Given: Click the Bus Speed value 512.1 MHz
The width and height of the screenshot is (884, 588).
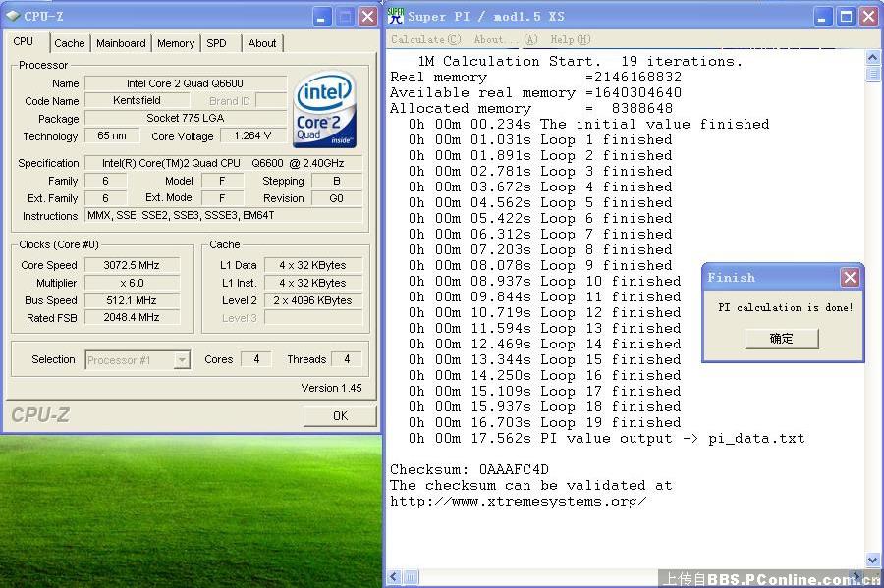Looking at the screenshot, I should pos(132,300).
